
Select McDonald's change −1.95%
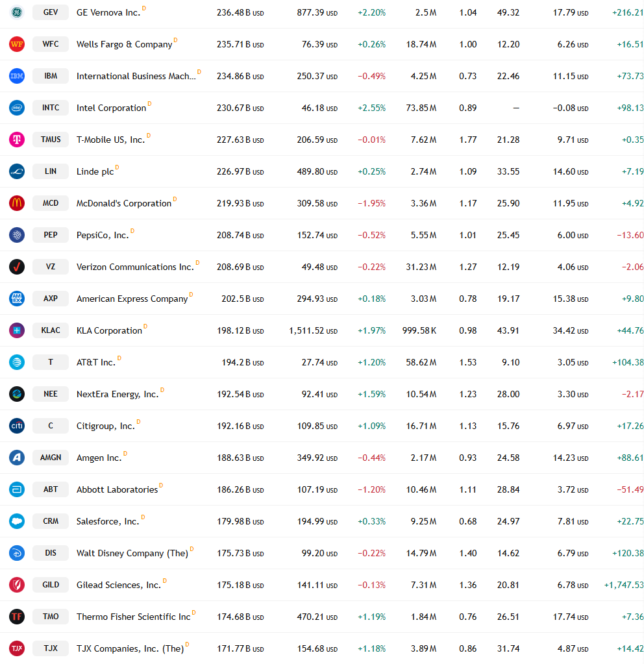pyautogui.click(x=371, y=203)
